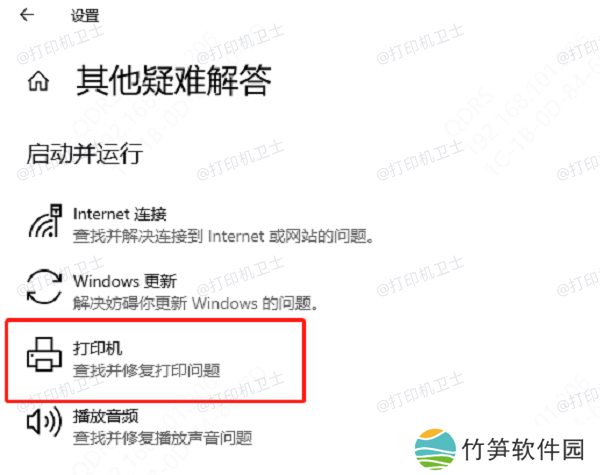The height and width of the screenshot is (475, 600).
Task: Click description 查找并修复打印问题
Action: pyautogui.click(x=147, y=371)
